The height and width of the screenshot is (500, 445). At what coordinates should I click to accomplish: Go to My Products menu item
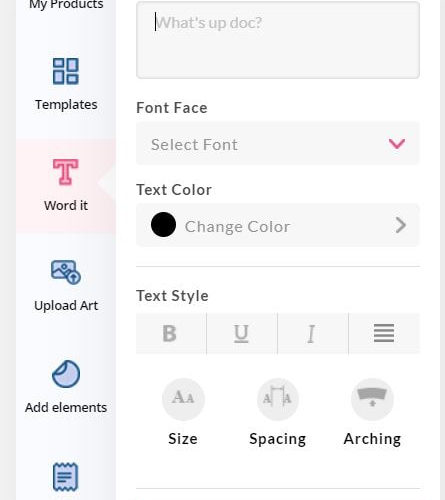pyautogui.click(x=66, y=5)
